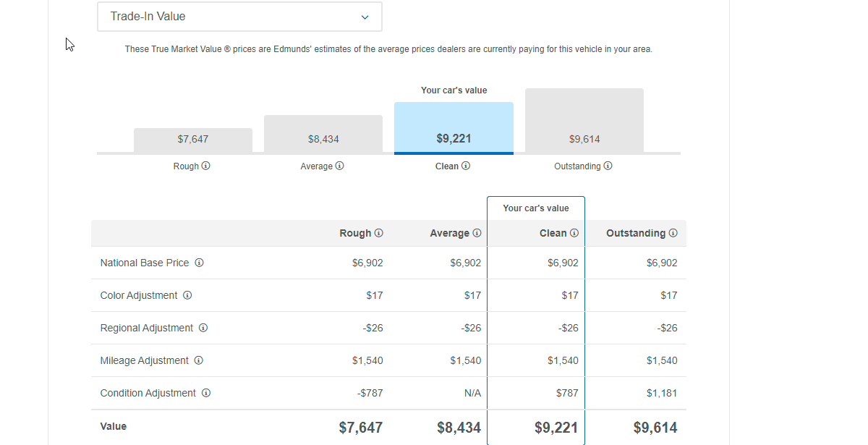Click info icon in Average table header

(x=477, y=233)
